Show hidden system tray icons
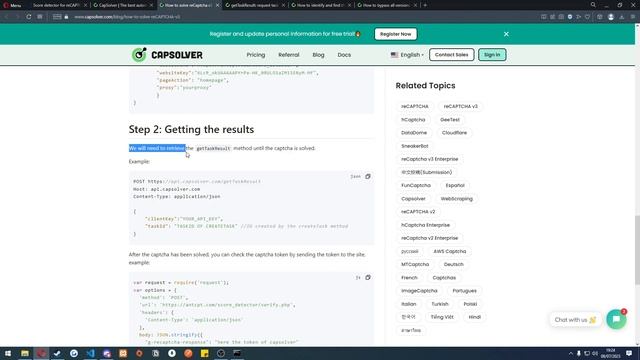Image resolution: width=640 pixels, height=360 pixels. tap(571, 353)
